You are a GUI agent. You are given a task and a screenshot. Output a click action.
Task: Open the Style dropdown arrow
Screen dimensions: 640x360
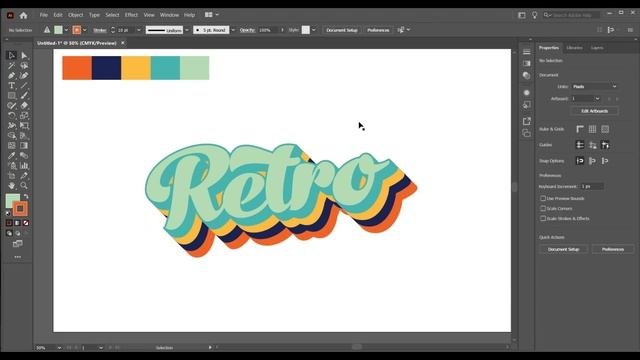click(x=313, y=30)
